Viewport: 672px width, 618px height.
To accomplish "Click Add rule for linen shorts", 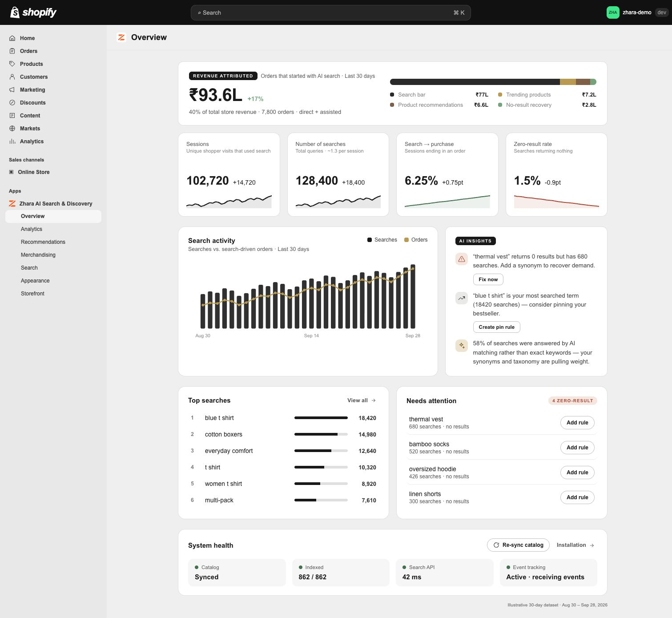I will pyautogui.click(x=577, y=497).
